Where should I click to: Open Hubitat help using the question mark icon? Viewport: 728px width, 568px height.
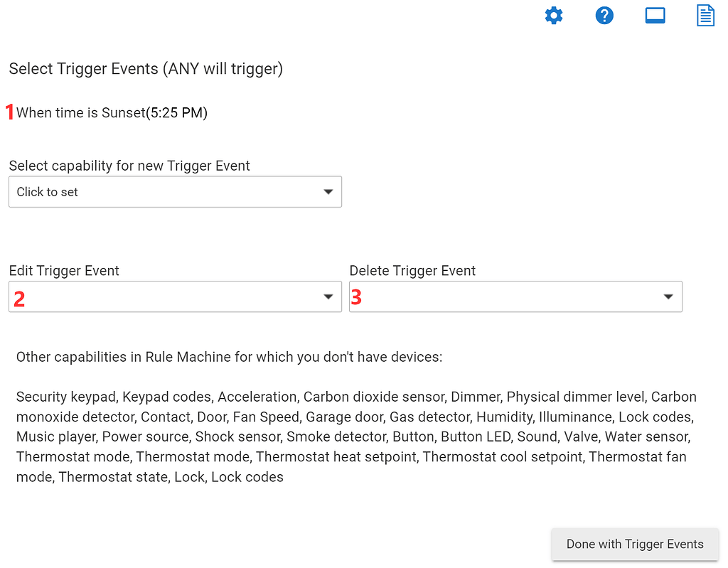tap(604, 15)
